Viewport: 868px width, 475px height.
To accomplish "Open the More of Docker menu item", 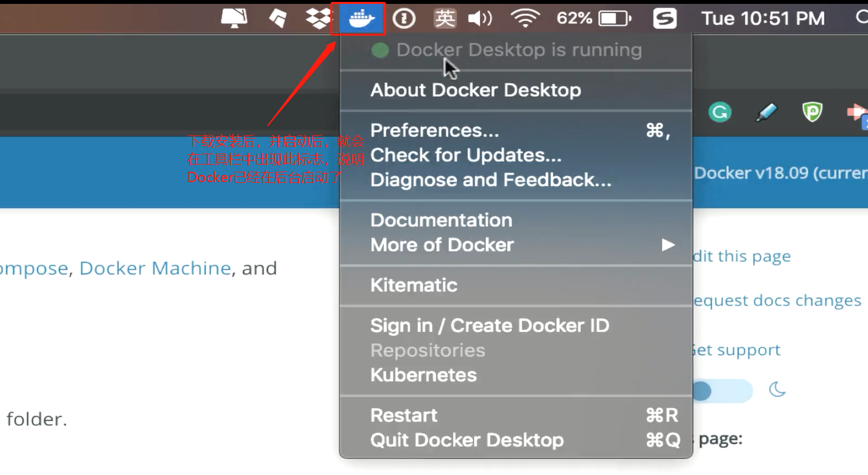I will pos(516,245).
